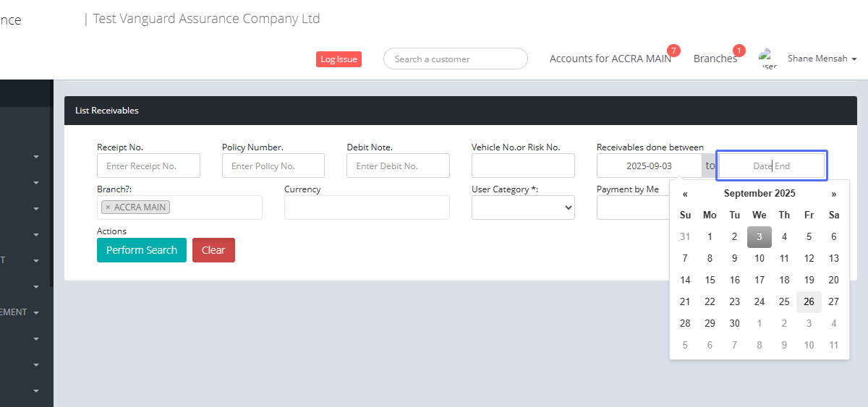Image resolution: width=868 pixels, height=407 pixels.
Task: Click the Debit Note input field
Action: coord(398,166)
